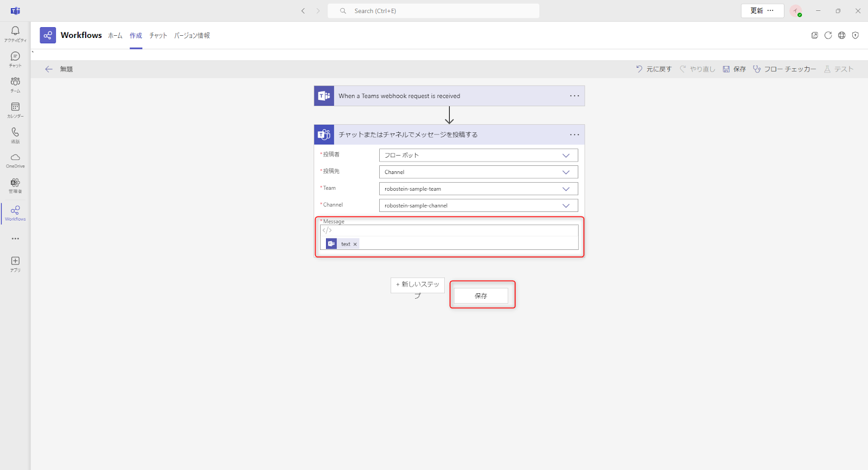Select Workflows app in the sidebar
Viewport: 868px width, 470px height.
click(15, 213)
